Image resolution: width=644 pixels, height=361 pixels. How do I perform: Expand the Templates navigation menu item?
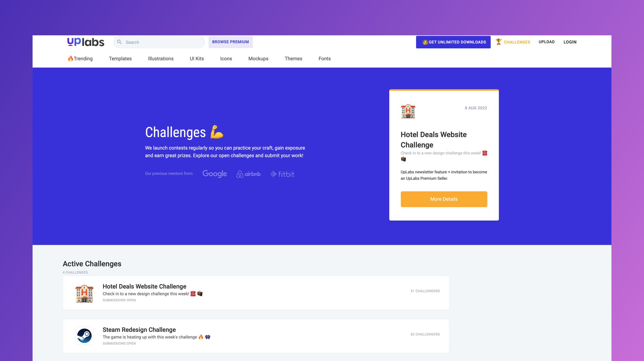[120, 58]
